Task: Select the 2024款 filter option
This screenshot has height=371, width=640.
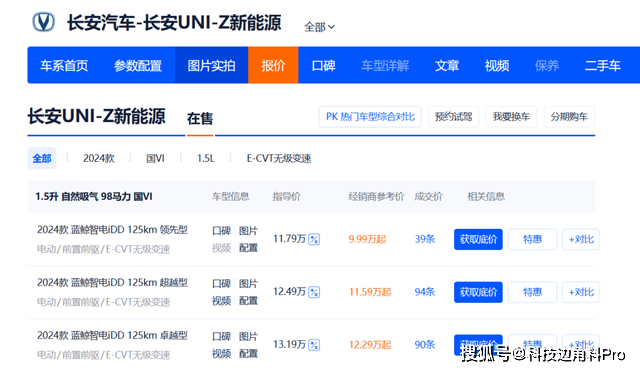Action: [99, 158]
